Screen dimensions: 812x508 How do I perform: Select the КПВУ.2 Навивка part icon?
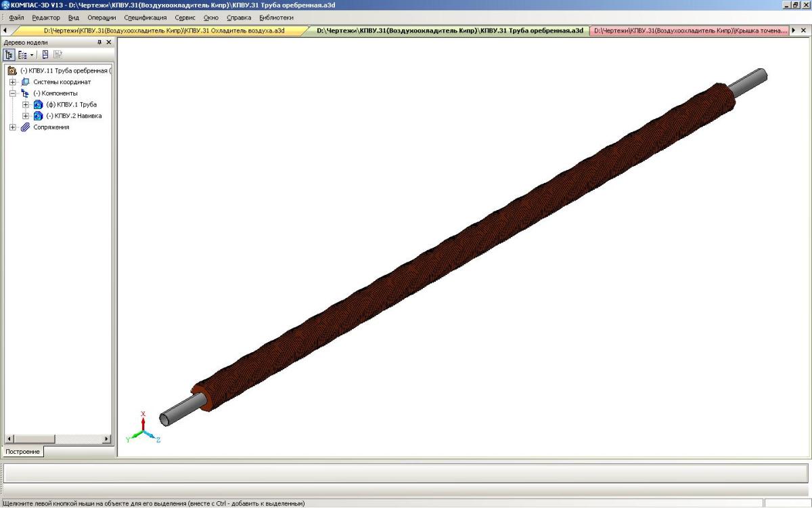click(x=38, y=116)
